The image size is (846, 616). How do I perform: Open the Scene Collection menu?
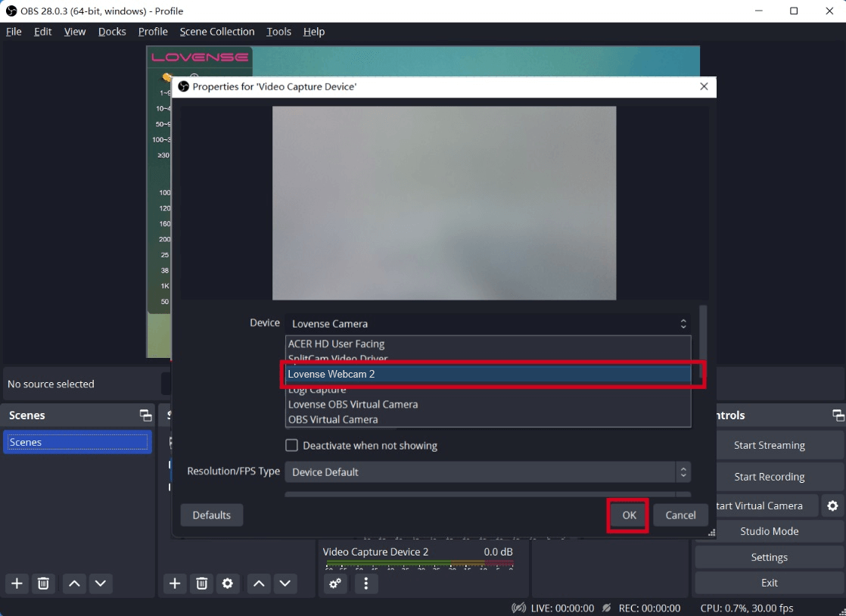[216, 32]
